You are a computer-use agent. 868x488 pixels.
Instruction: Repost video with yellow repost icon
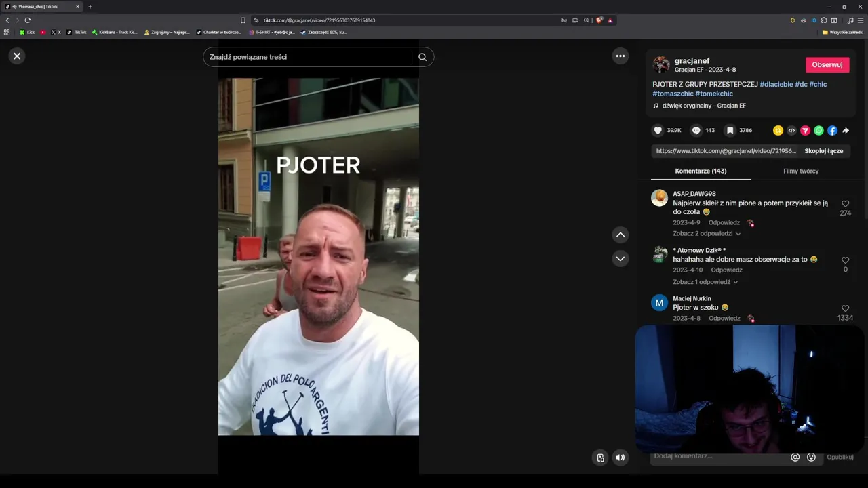[778, 130]
